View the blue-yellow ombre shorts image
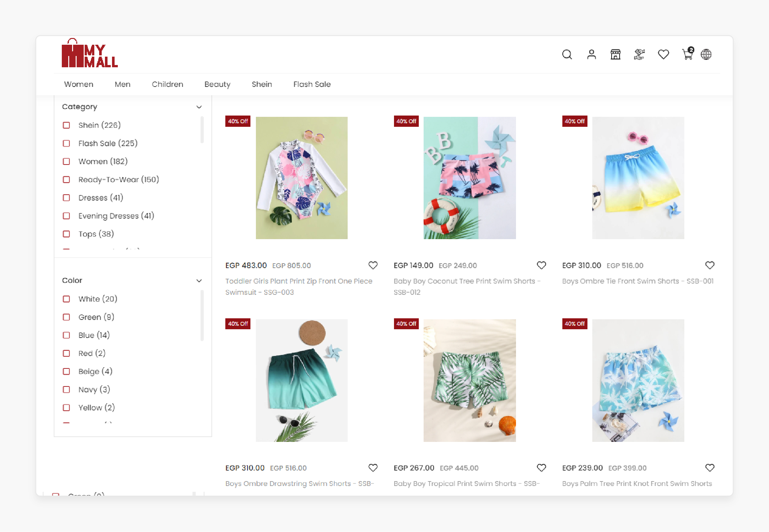 (638, 178)
